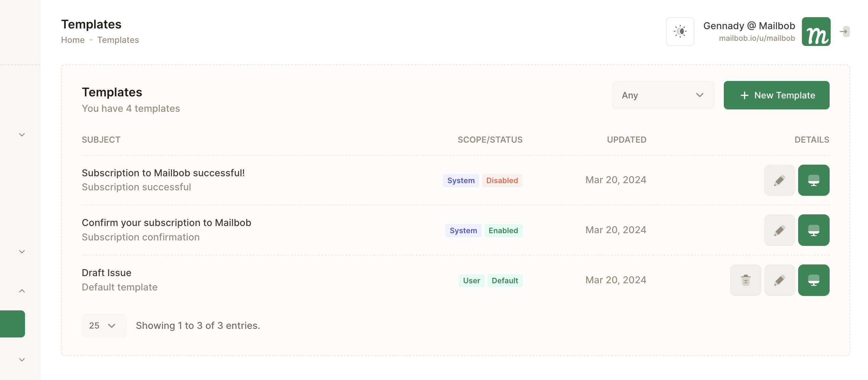
Task: Click the Enabled status badge
Action: pyautogui.click(x=503, y=230)
